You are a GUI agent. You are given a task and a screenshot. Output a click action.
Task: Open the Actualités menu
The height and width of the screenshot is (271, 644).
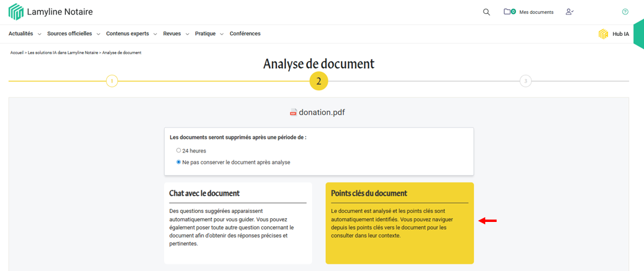pyautogui.click(x=20, y=34)
